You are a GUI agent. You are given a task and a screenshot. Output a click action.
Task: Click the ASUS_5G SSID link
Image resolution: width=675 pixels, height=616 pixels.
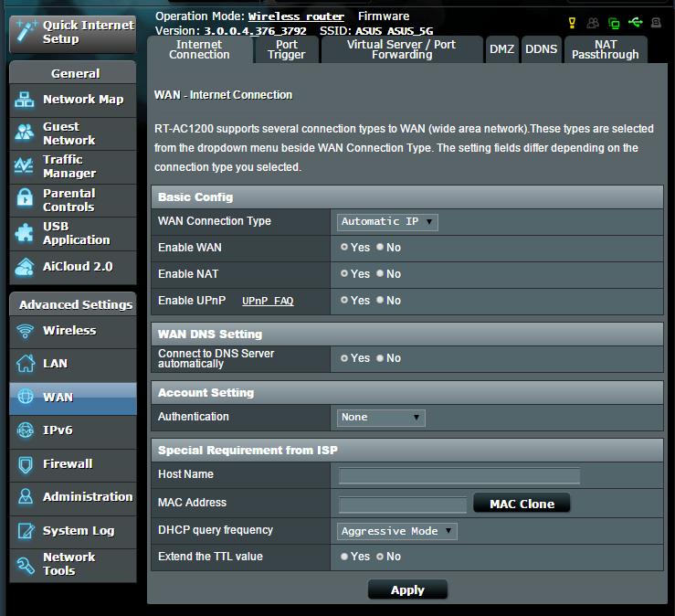[410, 31]
